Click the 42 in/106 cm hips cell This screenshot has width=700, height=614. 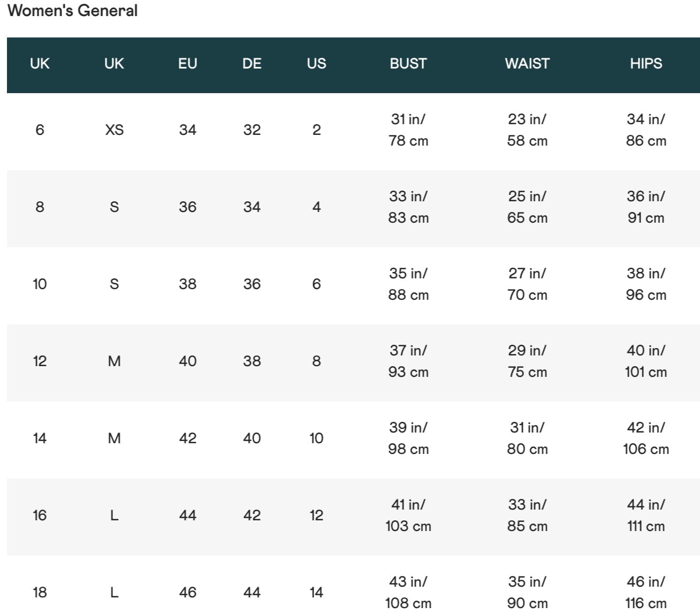646,438
